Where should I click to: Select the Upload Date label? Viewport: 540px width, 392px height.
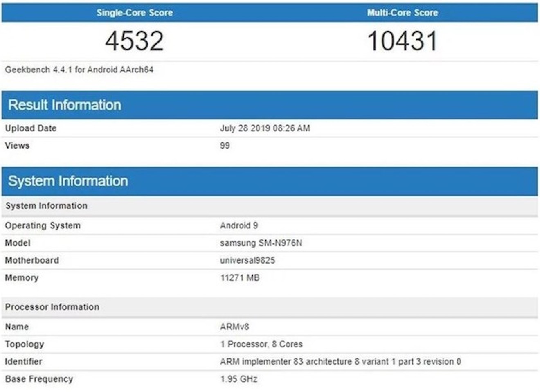(31, 128)
